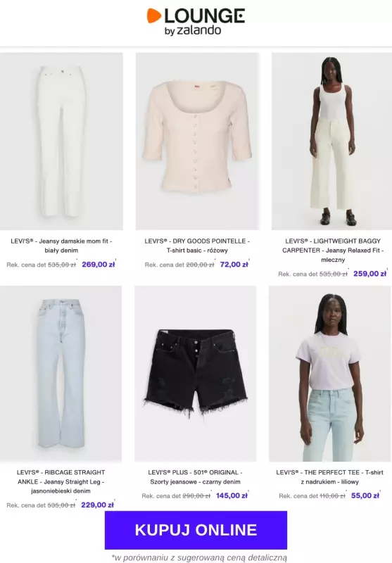Open the 501 ORIGINAL Szorty jeansowe title
Screen dimensions: 392x563
tap(195, 477)
